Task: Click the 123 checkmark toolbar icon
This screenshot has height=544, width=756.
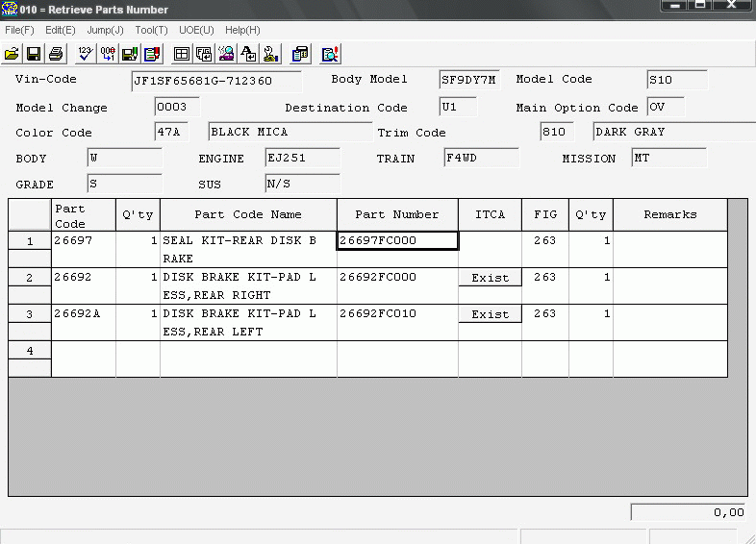Action: [84, 54]
